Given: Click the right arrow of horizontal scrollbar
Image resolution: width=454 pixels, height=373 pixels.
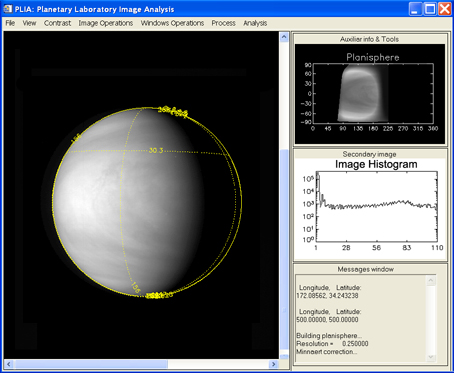Looking at the screenshot, I should point(274,364).
